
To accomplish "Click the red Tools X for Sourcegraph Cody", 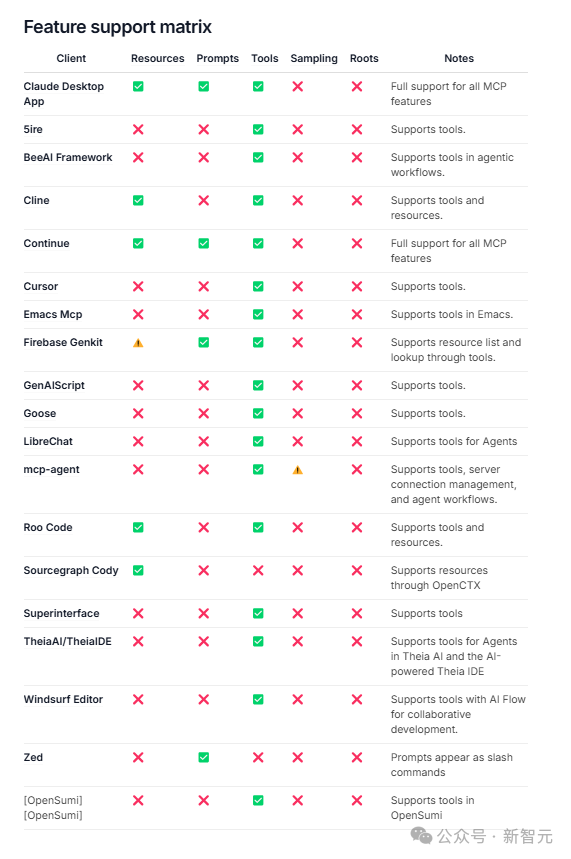I will 258,571.
